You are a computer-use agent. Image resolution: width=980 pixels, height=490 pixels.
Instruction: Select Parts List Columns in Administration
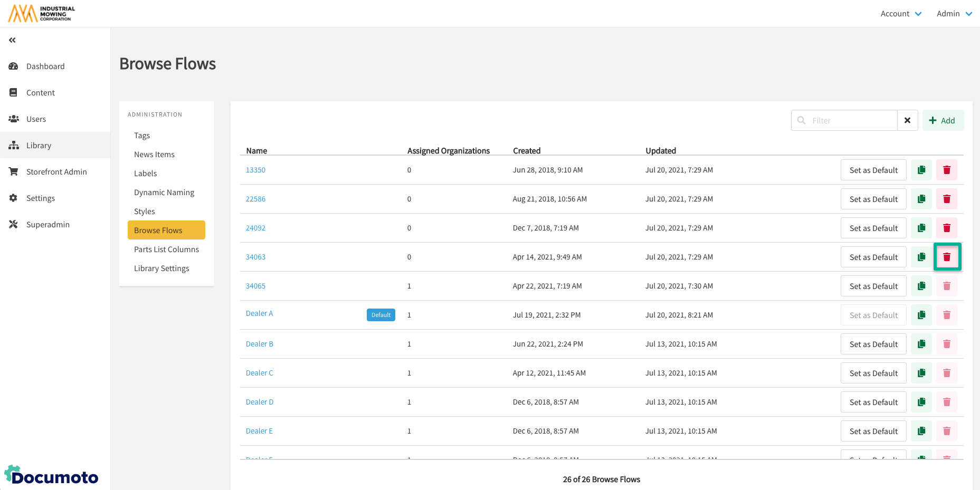pyautogui.click(x=166, y=249)
